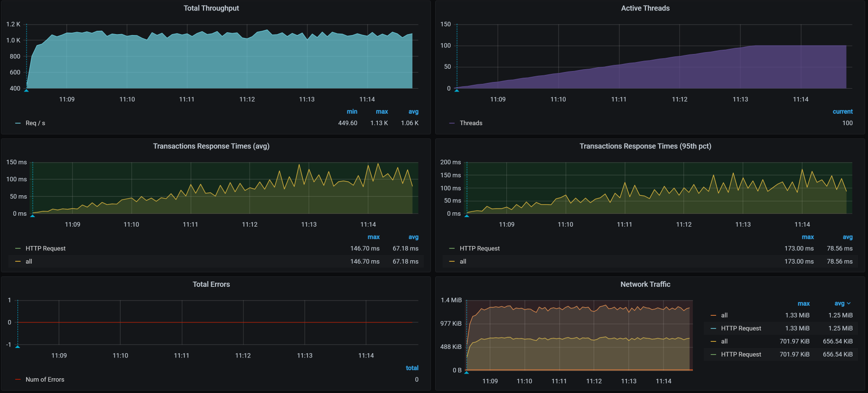Screen dimensions: 868x393
Task: Click the Req / s legend line icon
Action: (x=18, y=123)
